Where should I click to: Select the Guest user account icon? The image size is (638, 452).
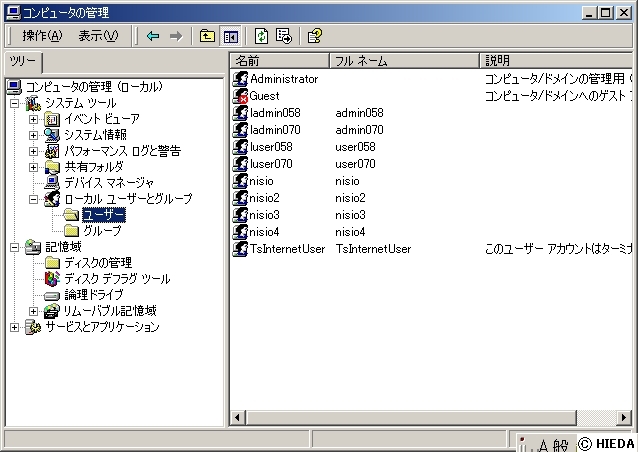[241, 96]
